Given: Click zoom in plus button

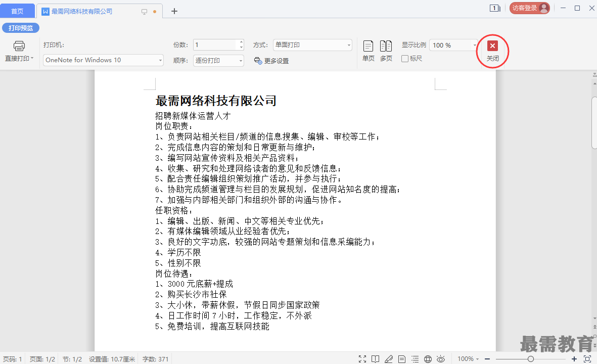Looking at the screenshot, I should 574,359.
